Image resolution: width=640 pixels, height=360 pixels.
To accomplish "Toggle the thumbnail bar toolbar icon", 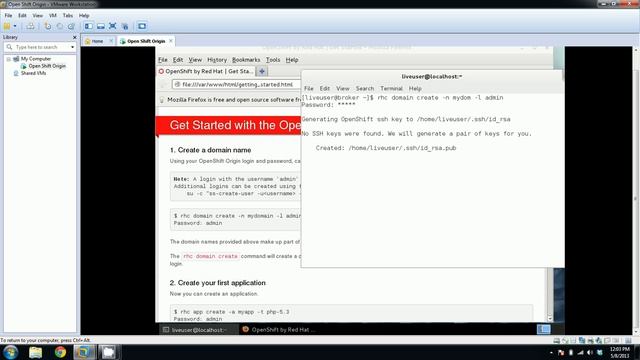I will pyautogui.click(x=100, y=26).
